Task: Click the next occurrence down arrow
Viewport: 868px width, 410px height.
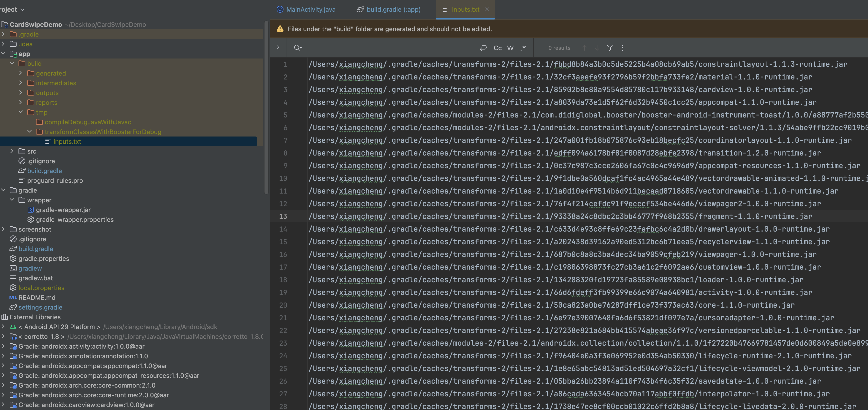Action: click(597, 48)
